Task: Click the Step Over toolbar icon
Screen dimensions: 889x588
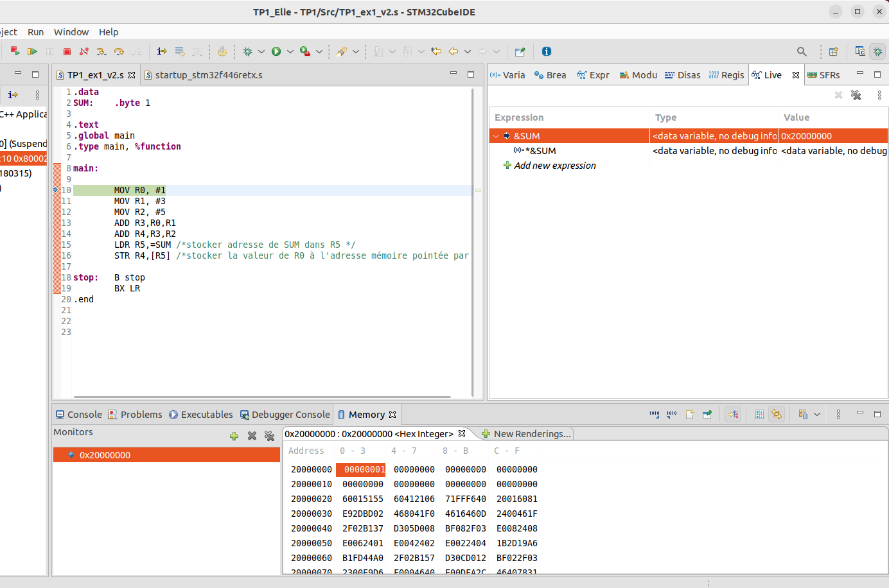Action: [119, 51]
